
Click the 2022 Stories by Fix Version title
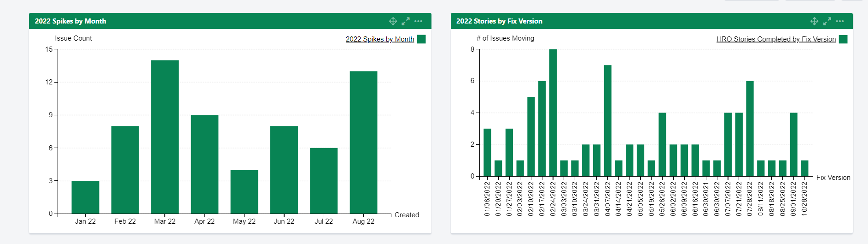coord(499,21)
